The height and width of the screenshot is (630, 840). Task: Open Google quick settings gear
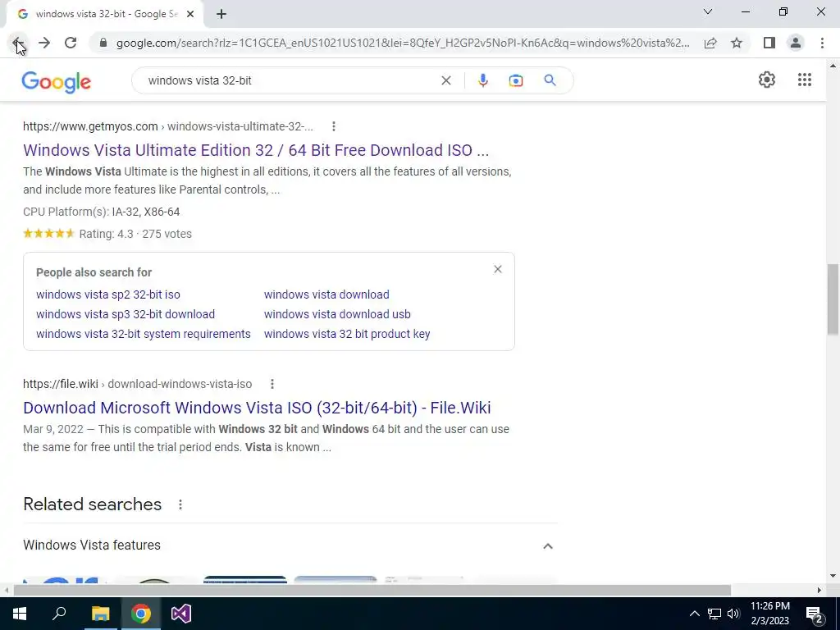pyautogui.click(x=767, y=80)
